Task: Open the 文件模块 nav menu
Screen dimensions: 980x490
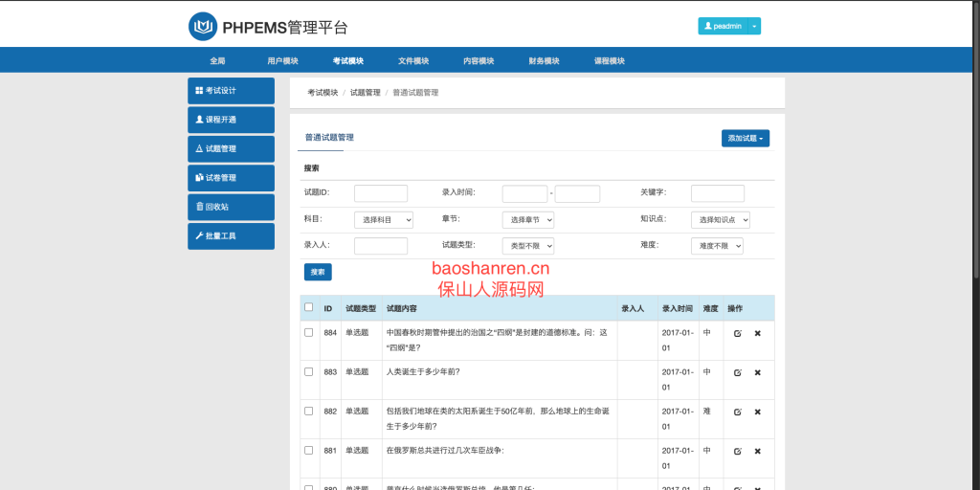Action: [413, 60]
